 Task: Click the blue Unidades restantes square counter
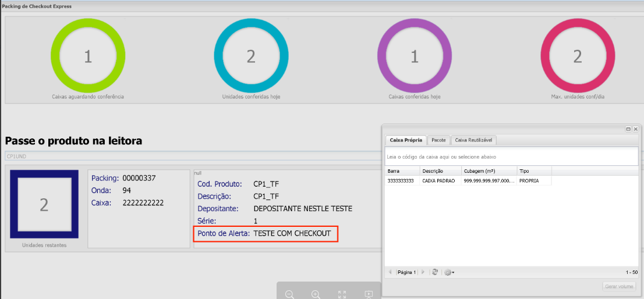[x=44, y=204]
